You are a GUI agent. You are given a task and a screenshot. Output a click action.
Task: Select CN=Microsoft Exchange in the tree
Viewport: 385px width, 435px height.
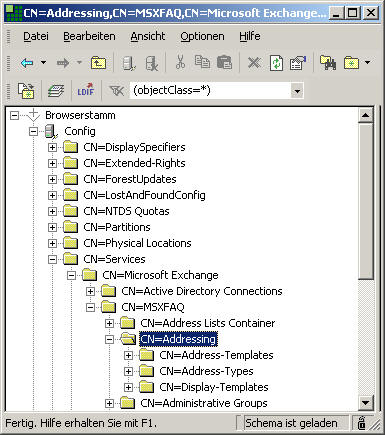tap(160, 275)
